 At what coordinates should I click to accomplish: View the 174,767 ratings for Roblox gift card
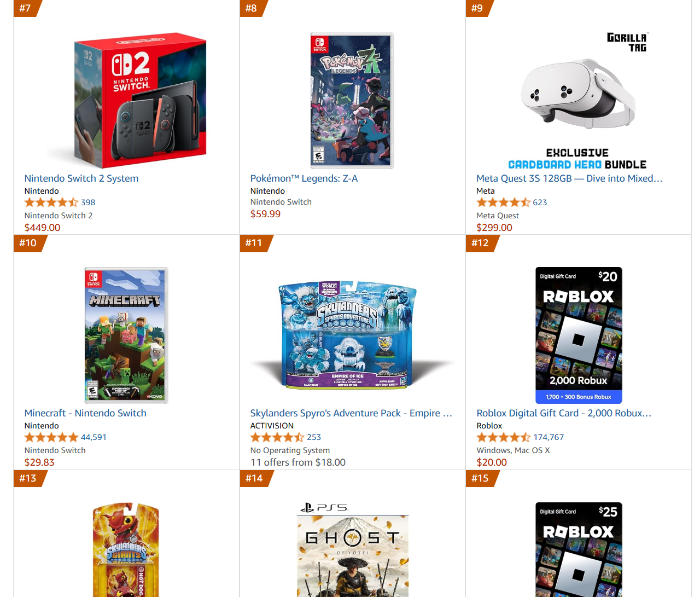point(549,437)
